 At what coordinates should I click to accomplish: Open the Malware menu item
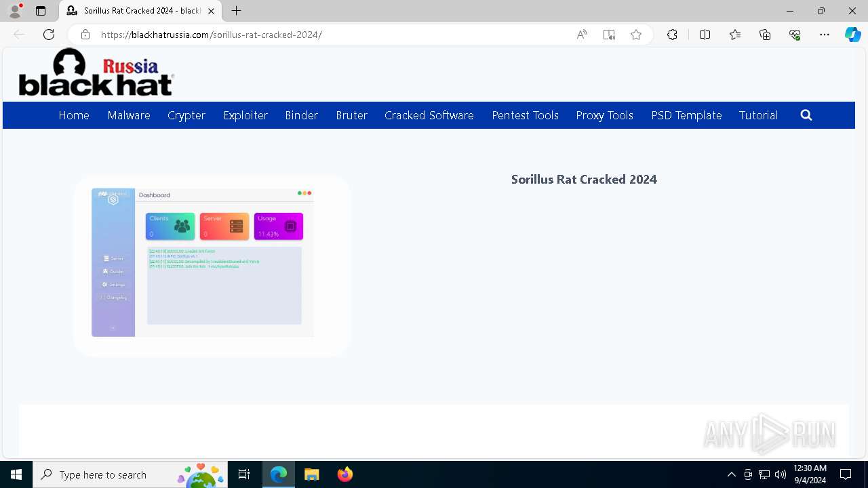pos(129,115)
